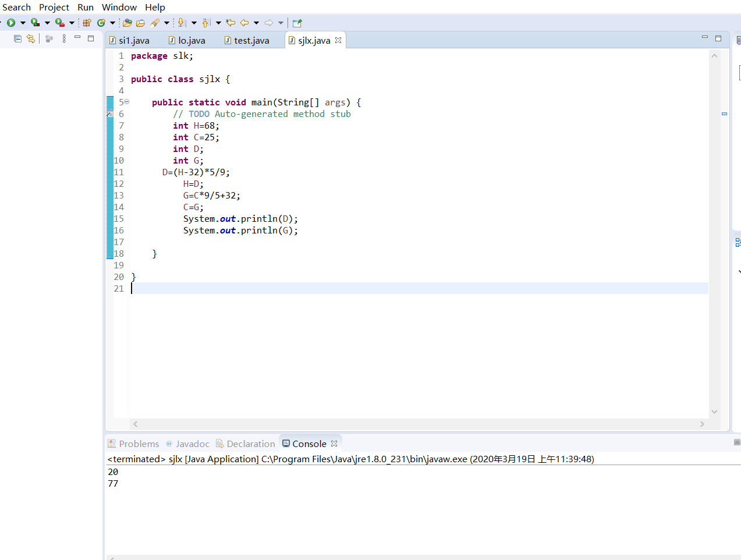
Task: Click the task marker on line 6
Action: pyautogui.click(x=110, y=114)
